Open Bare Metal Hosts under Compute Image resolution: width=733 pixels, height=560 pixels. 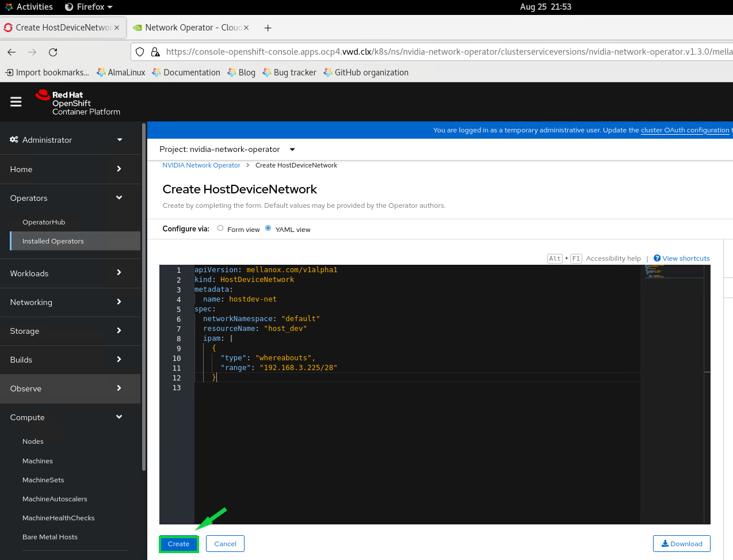[50, 537]
